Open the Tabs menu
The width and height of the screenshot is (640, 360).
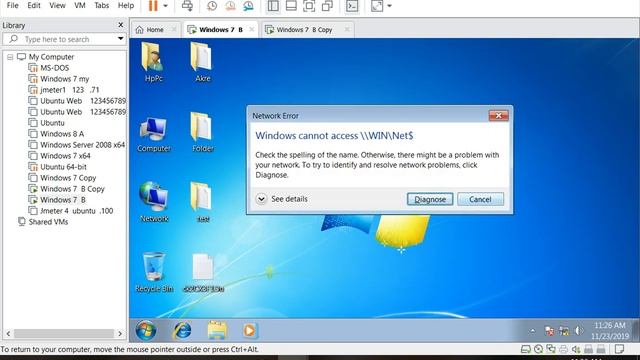[x=102, y=5]
